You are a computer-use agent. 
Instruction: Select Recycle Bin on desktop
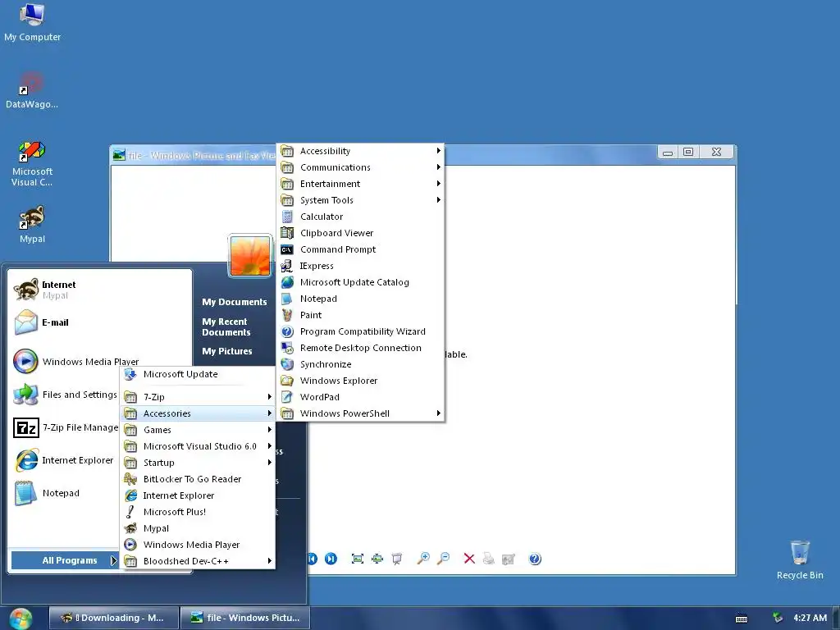800,560
